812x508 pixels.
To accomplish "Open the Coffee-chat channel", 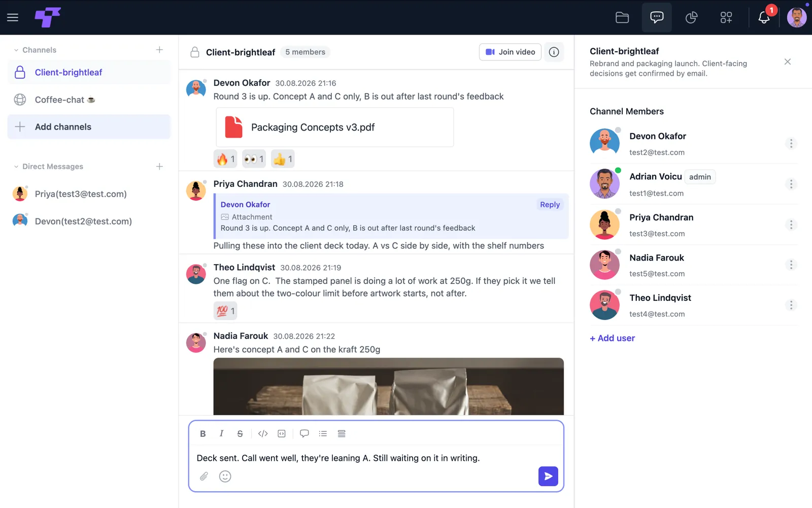I will coord(89,100).
